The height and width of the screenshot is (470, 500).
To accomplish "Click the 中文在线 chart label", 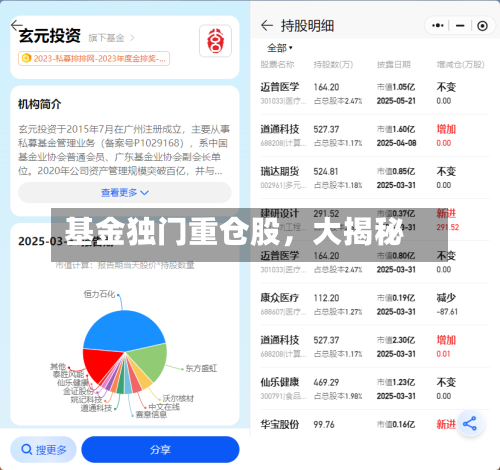I will click(x=164, y=407).
